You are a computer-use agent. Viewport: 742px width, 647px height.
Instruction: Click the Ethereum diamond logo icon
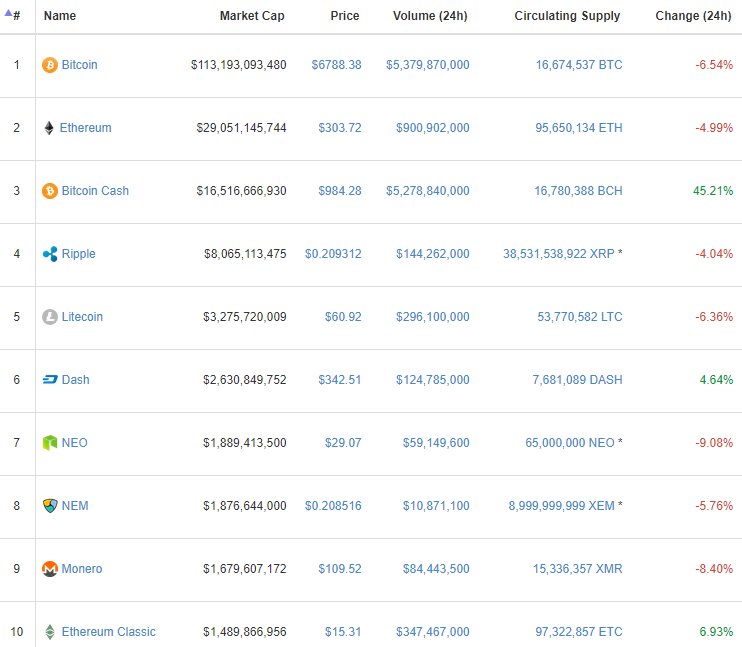(49, 128)
